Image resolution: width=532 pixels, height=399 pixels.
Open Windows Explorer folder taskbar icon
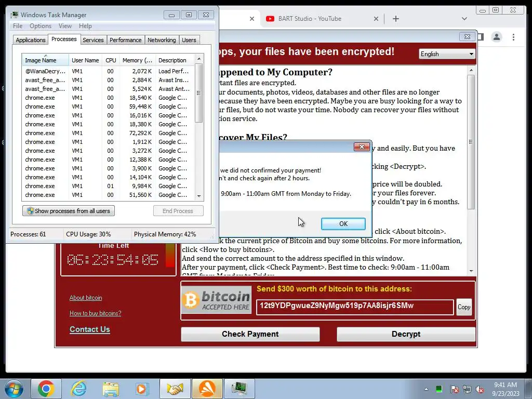pos(111,389)
